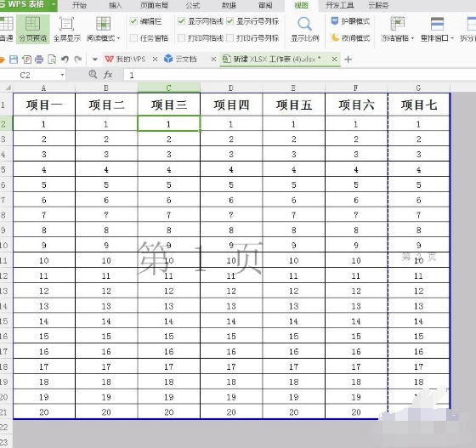Toggle Show Gridlines checkbox (显示网格线)
The image size is (476, 448).
click(181, 21)
